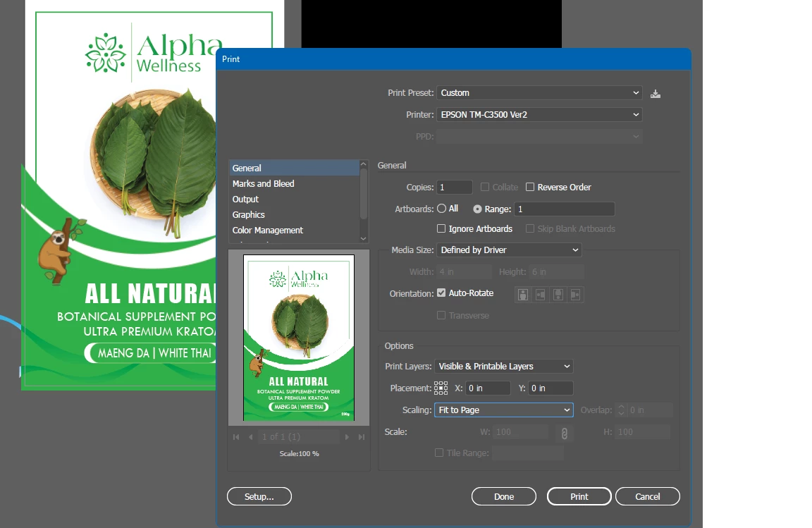Select portrait up orientation icon

tap(523, 295)
